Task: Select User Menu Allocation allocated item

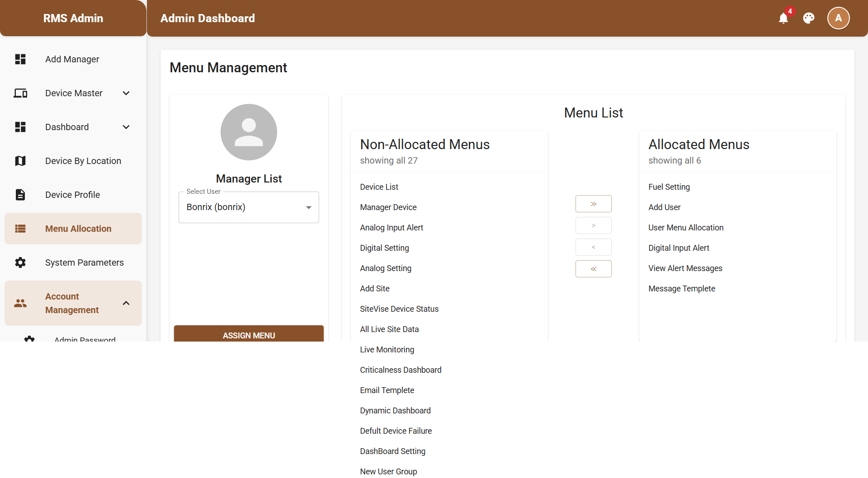Action: pos(686,228)
